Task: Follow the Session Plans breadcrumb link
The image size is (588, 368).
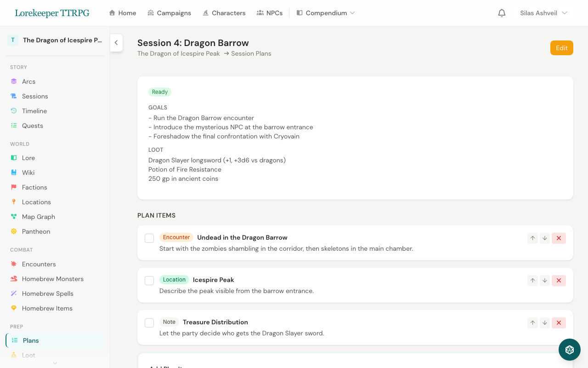Action: click(251, 53)
